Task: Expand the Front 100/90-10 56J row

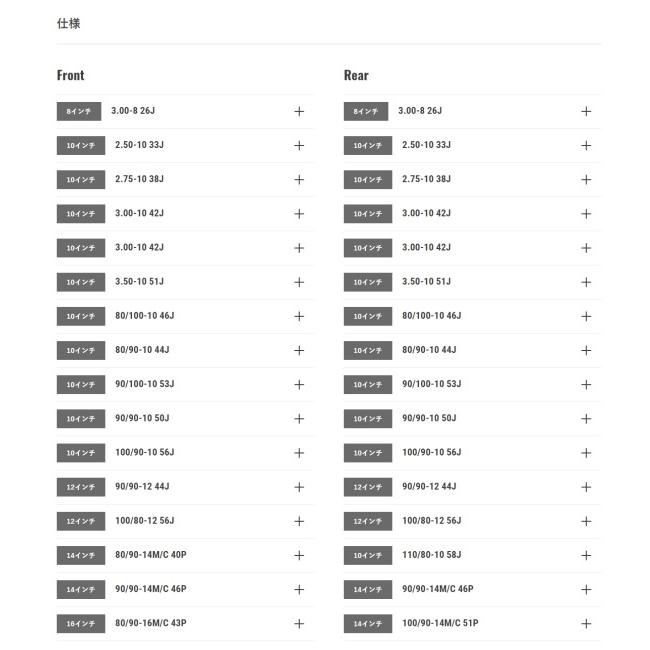Action: [299, 453]
